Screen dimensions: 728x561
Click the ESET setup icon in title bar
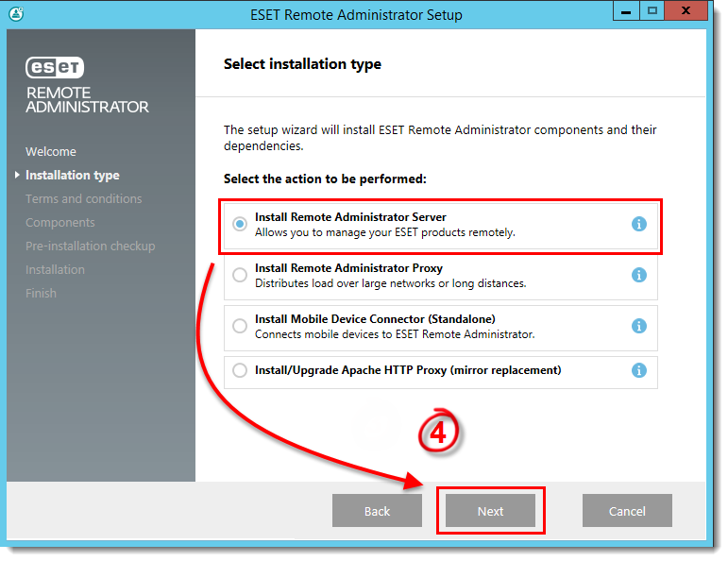coord(16,14)
